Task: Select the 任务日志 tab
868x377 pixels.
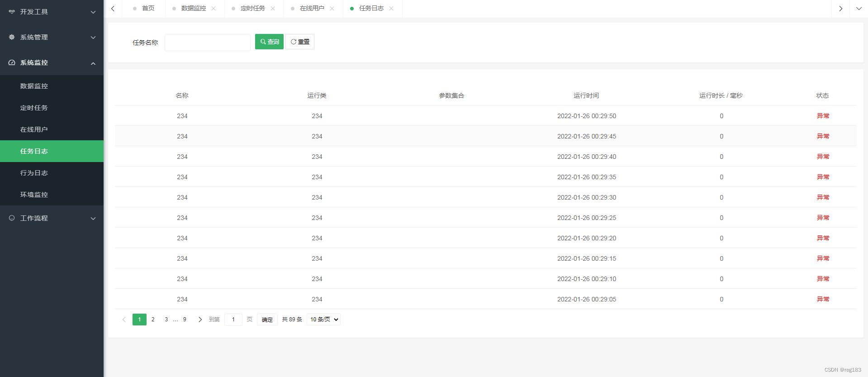Action: (x=371, y=9)
